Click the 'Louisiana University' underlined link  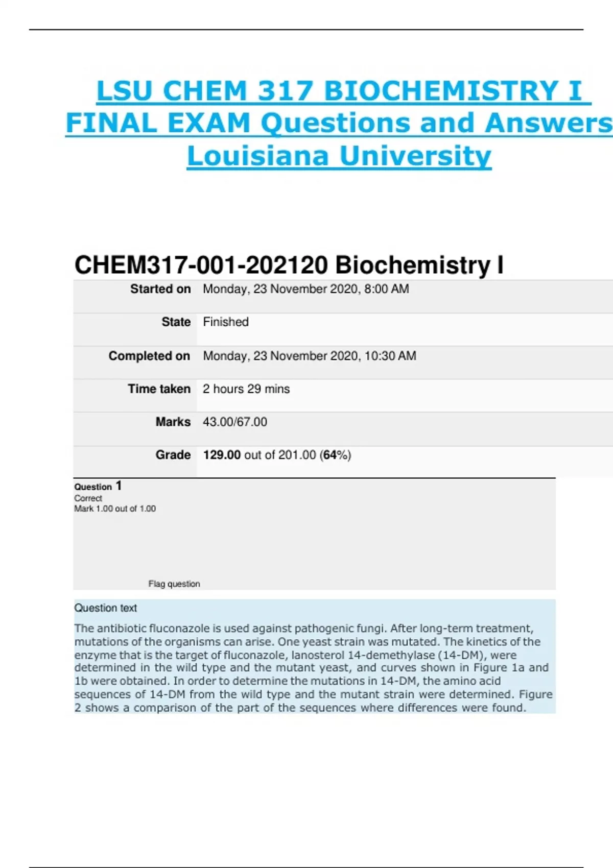point(339,156)
